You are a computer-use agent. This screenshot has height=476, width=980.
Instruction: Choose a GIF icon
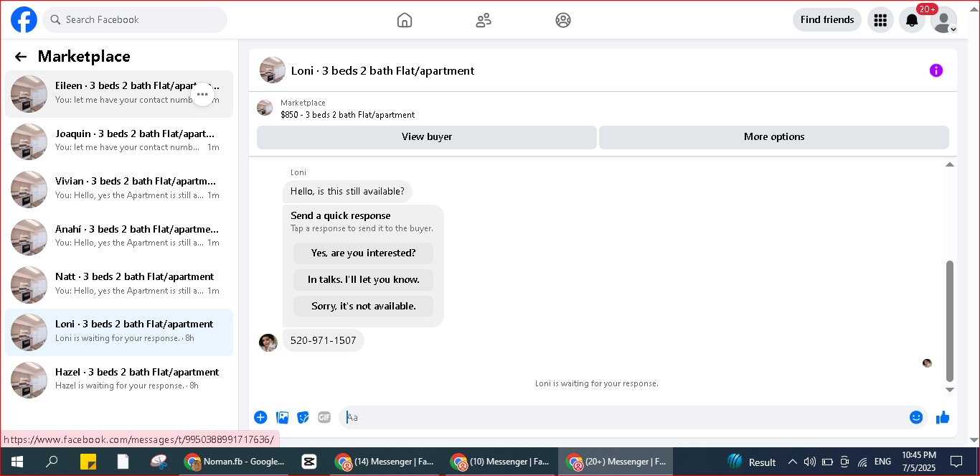click(x=324, y=417)
